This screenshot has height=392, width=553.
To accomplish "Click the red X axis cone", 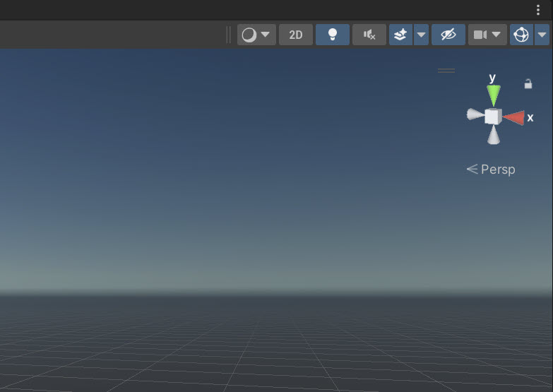I will (x=515, y=117).
